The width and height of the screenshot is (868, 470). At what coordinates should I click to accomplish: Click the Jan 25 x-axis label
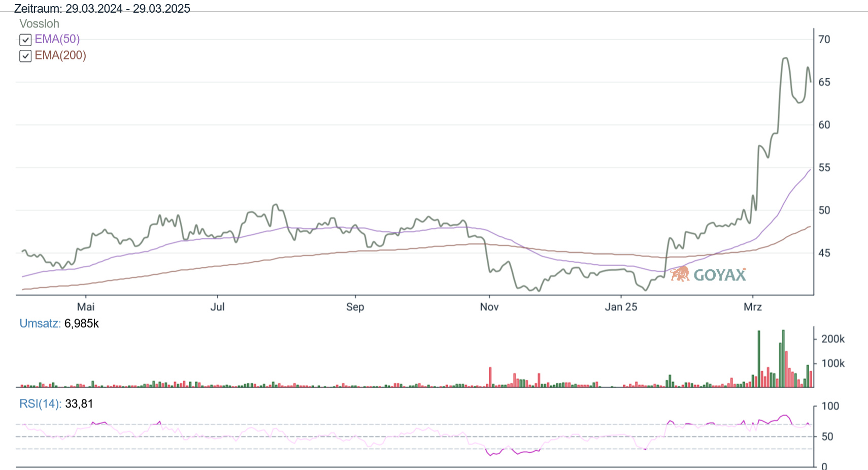point(621,307)
